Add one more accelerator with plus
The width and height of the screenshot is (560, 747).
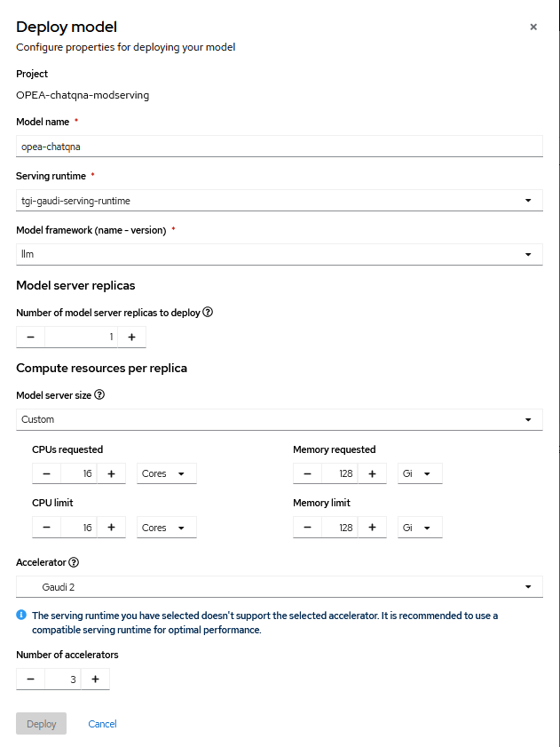tap(95, 679)
